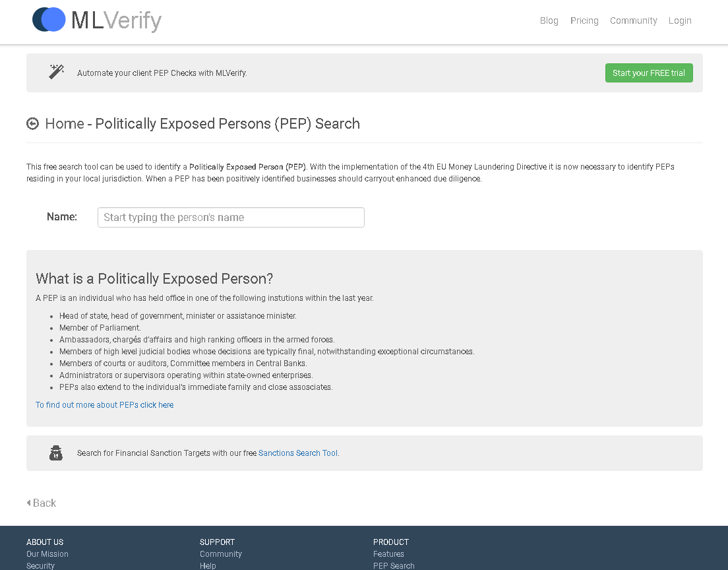Screen dimensions: 728x570
Task: Open the Sanctions Search Tool link
Action: coord(298,453)
